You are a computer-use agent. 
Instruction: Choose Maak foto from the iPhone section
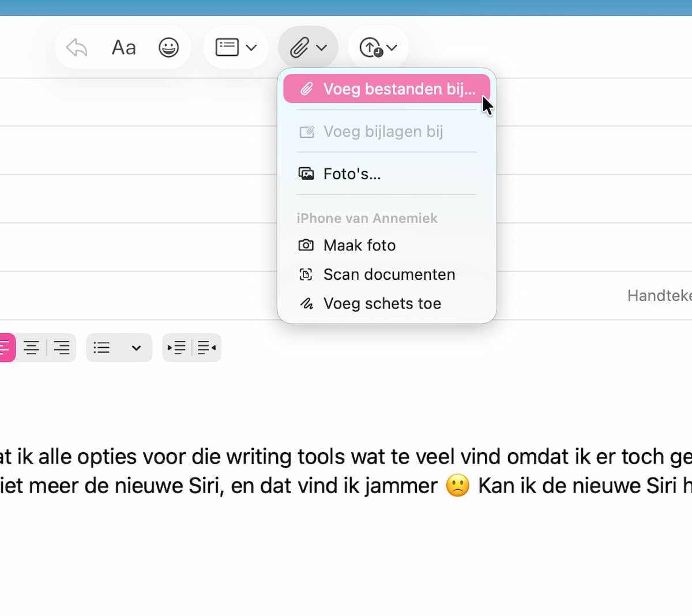pyautogui.click(x=359, y=245)
